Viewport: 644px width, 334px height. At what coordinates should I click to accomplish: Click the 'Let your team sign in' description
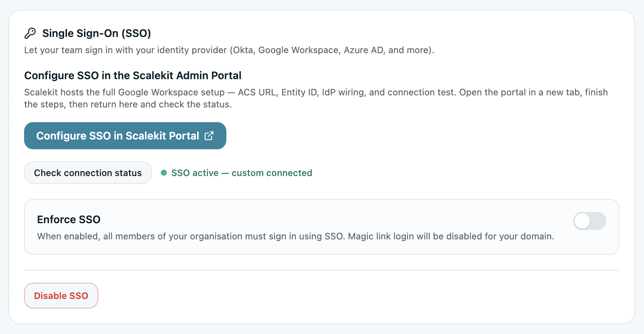229,50
